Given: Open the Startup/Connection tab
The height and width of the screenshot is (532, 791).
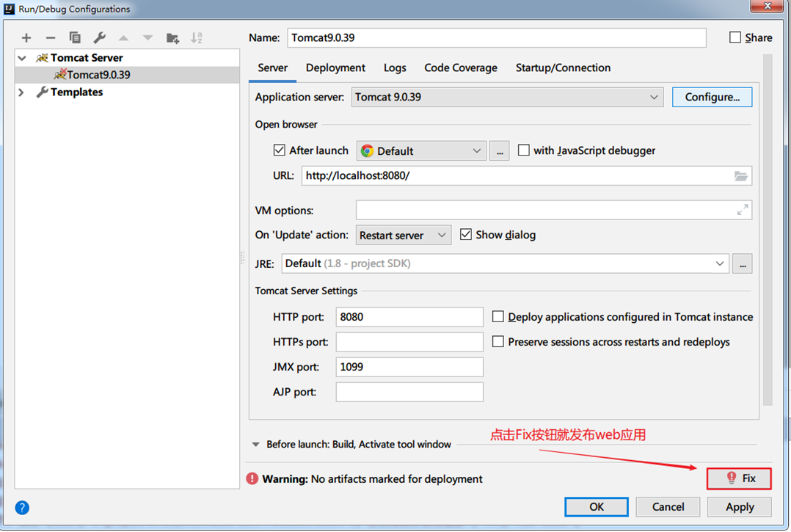Looking at the screenshot, I should click(563, 68).
